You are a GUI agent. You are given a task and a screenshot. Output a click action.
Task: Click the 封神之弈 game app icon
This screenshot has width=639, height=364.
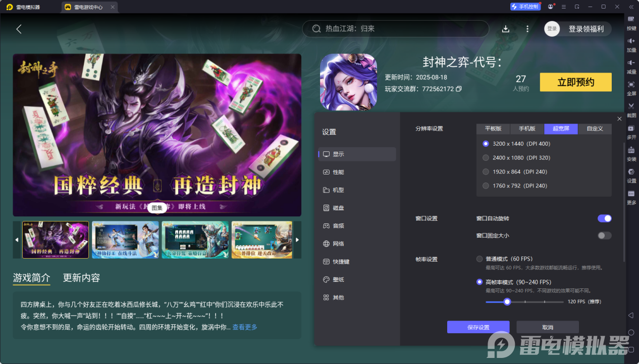(x=348, y=82)
